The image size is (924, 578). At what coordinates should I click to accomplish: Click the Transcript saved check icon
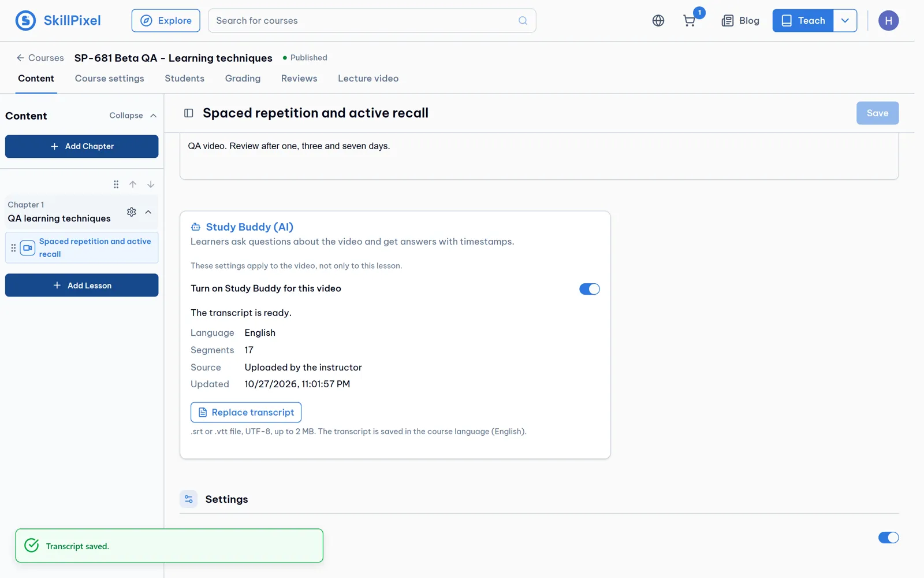tap(32, 546)
